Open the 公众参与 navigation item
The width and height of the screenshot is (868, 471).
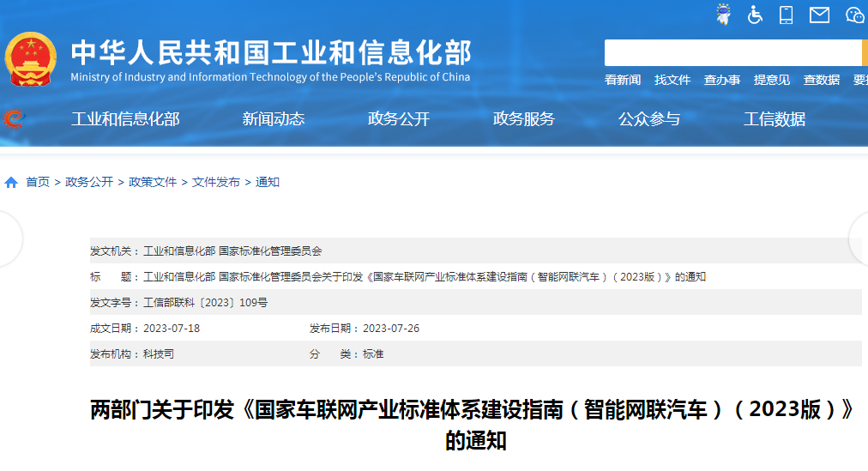(x=649, y=119)
